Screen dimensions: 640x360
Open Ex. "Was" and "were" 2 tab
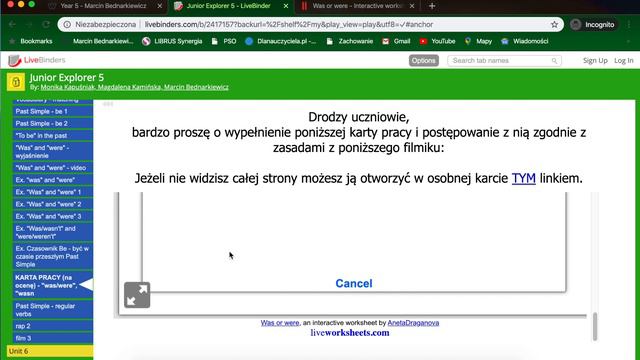53,204
